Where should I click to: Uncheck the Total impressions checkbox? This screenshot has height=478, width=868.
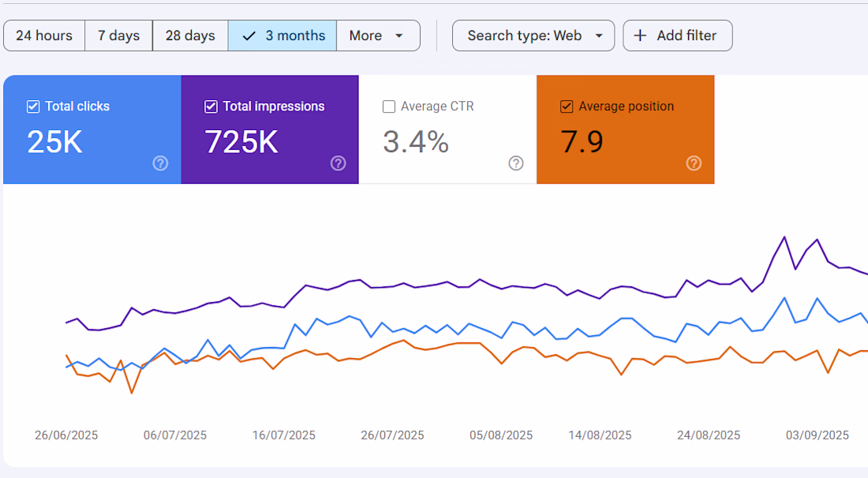point(211,106)
